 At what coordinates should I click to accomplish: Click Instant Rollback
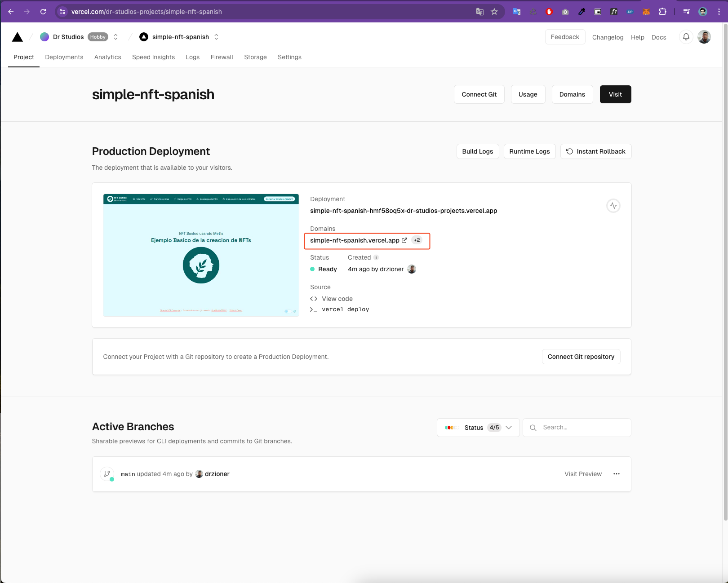tap(596, 151)
